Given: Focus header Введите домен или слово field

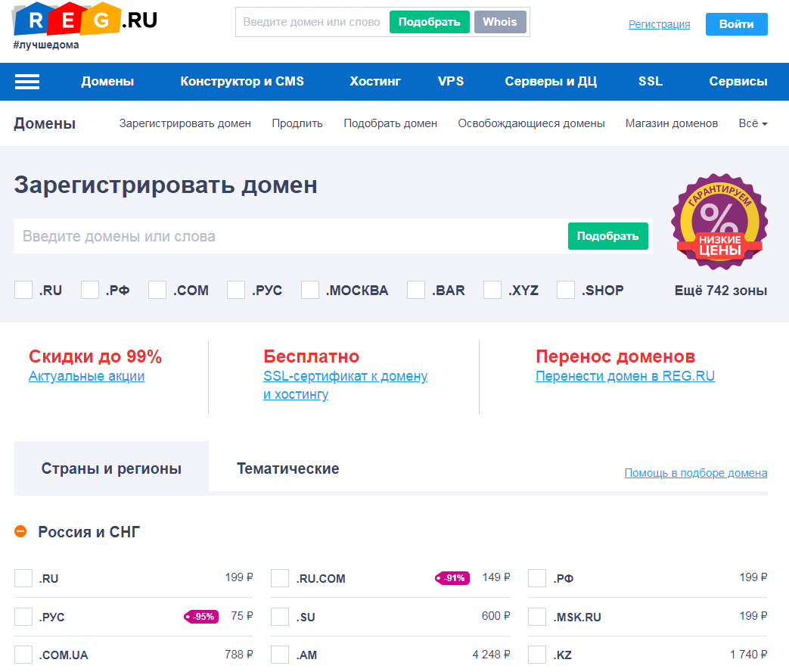Looking at the screenshot, I should pyautogui.click(x=312, y=22).
